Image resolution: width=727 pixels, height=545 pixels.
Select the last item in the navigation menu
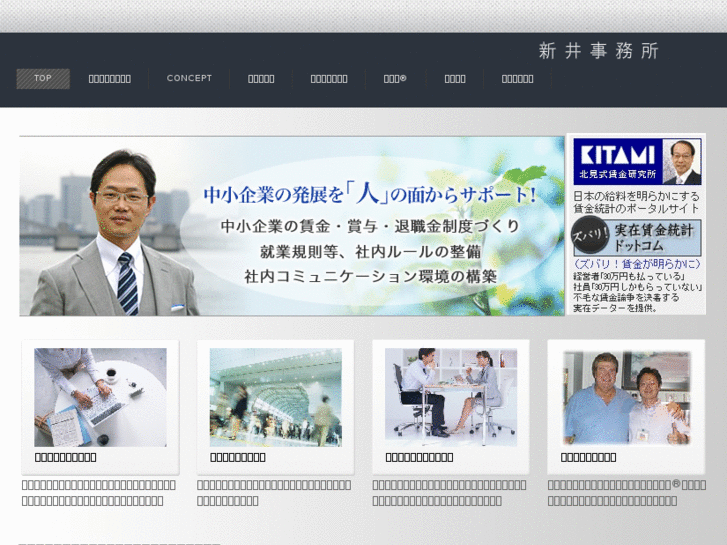point(517,79)
